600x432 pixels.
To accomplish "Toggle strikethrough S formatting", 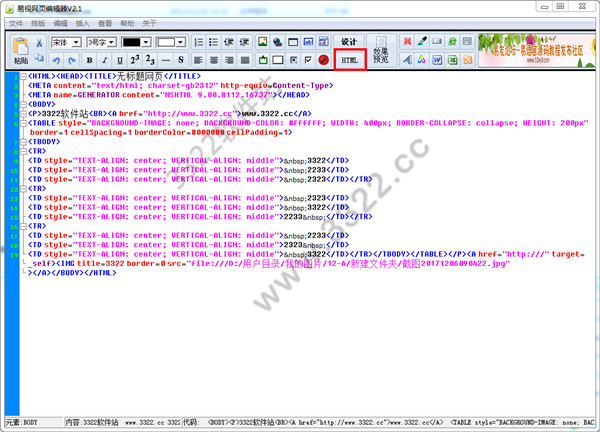I will click(181, 60).
